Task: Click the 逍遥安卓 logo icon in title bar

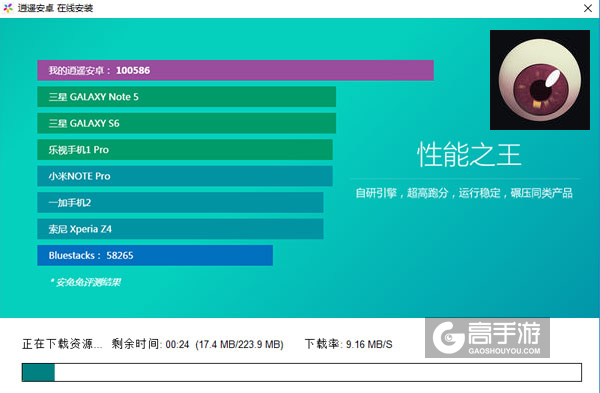Action: point(8,8)
